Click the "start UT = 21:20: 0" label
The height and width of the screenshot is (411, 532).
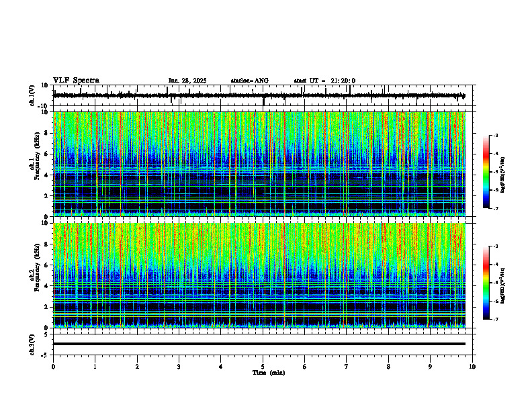[x=324, y=81]
